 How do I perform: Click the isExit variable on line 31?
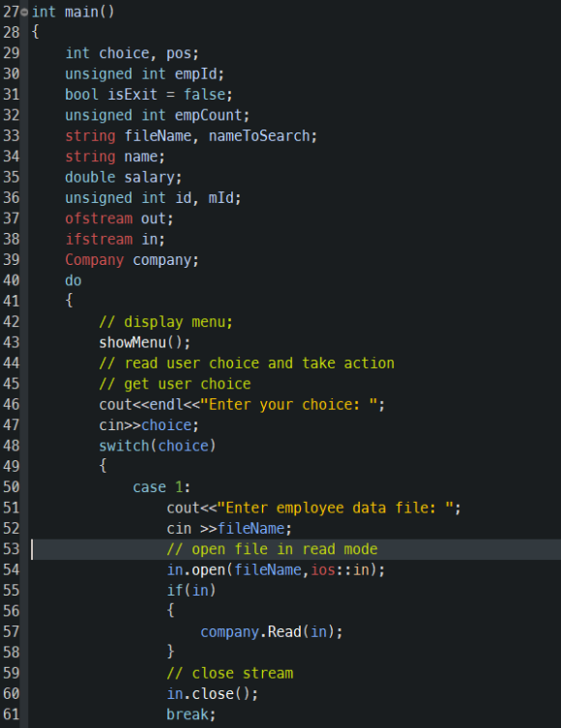(x=133, y=95)
